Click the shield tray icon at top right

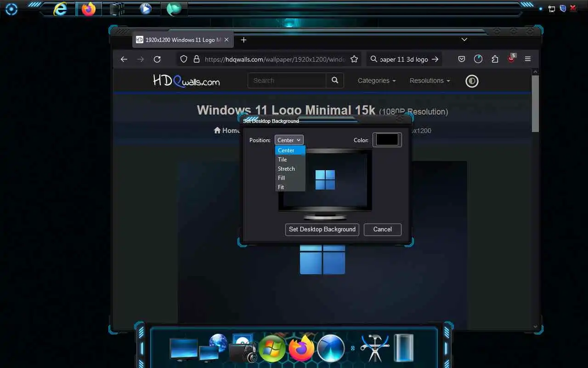(562, 8)
